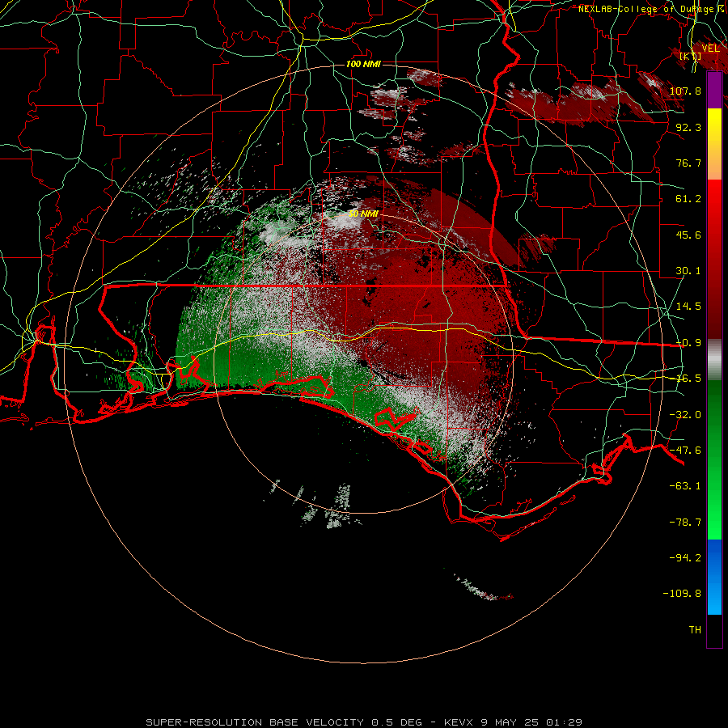The height and width of the screenshot is (728, 728).
Task: Click the -16.5 value on velocity scale
Action: [x=688, y=379]
